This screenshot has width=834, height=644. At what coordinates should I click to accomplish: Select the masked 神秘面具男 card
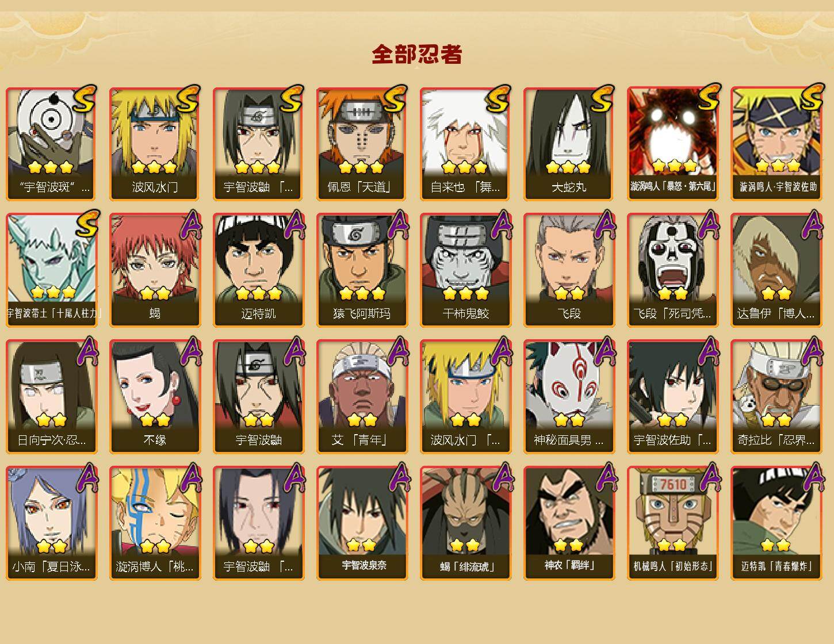pos(569,397)
